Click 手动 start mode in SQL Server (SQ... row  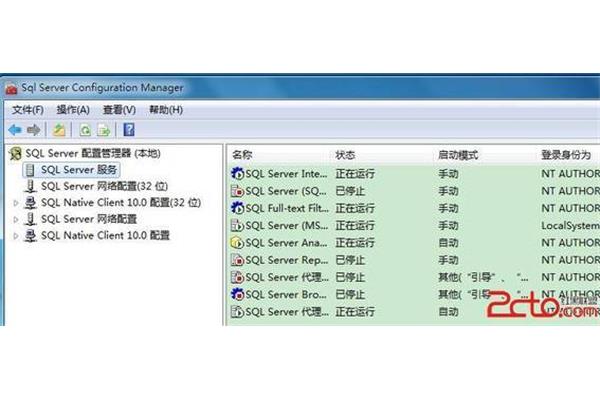[x=448, y=191]
